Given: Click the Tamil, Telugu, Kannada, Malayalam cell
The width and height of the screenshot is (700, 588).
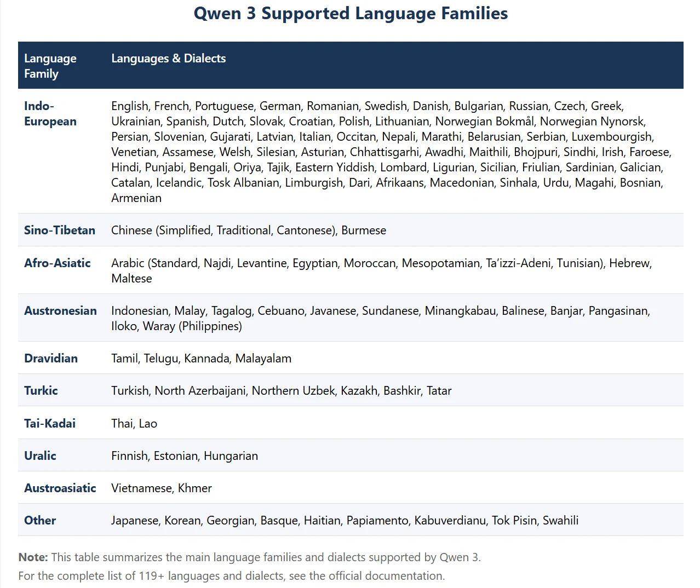Looking at the screenshot, I should click(x=201, y=358).
